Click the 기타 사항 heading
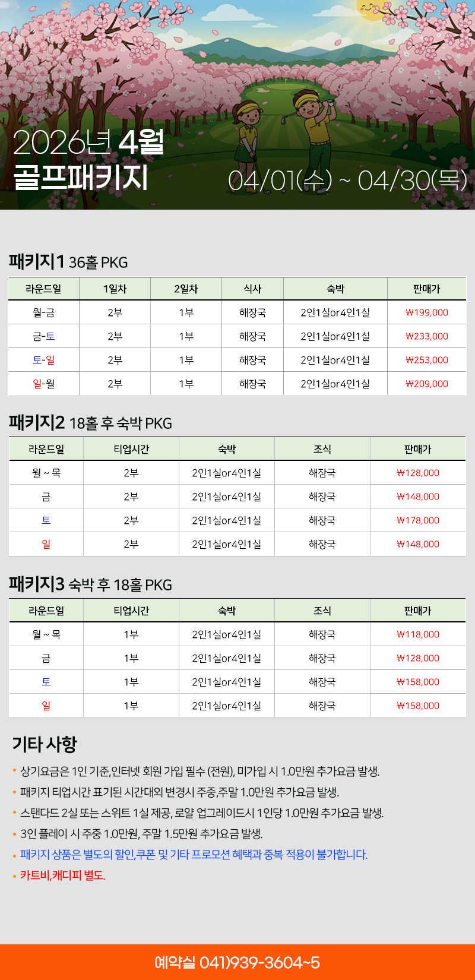475x980 pixels. click(x=45, y=744)
